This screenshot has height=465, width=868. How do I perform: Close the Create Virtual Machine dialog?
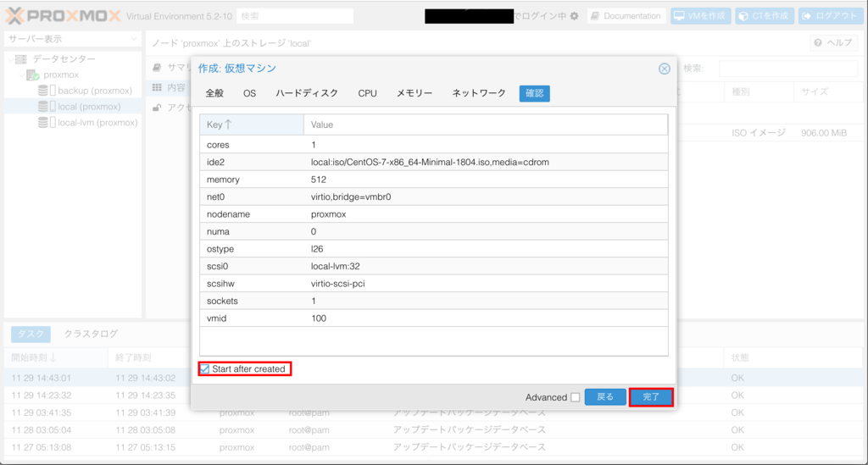[x=665, y=69]
